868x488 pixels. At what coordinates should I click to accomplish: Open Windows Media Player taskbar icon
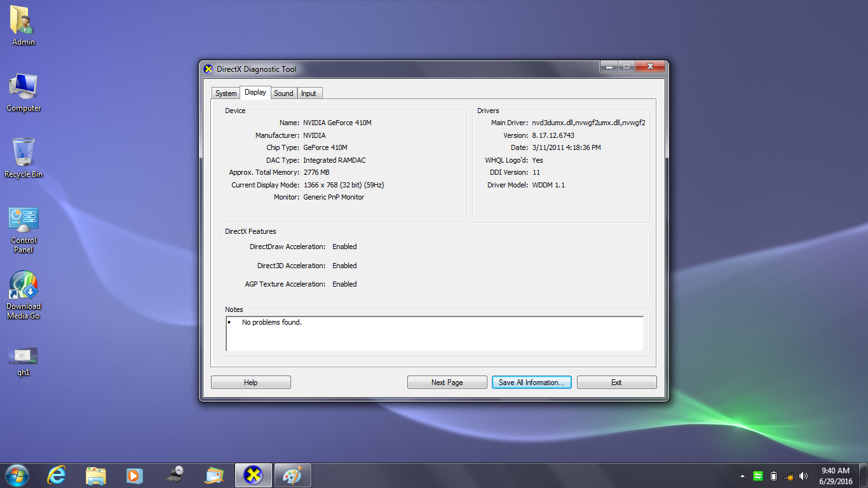[134, 475]
